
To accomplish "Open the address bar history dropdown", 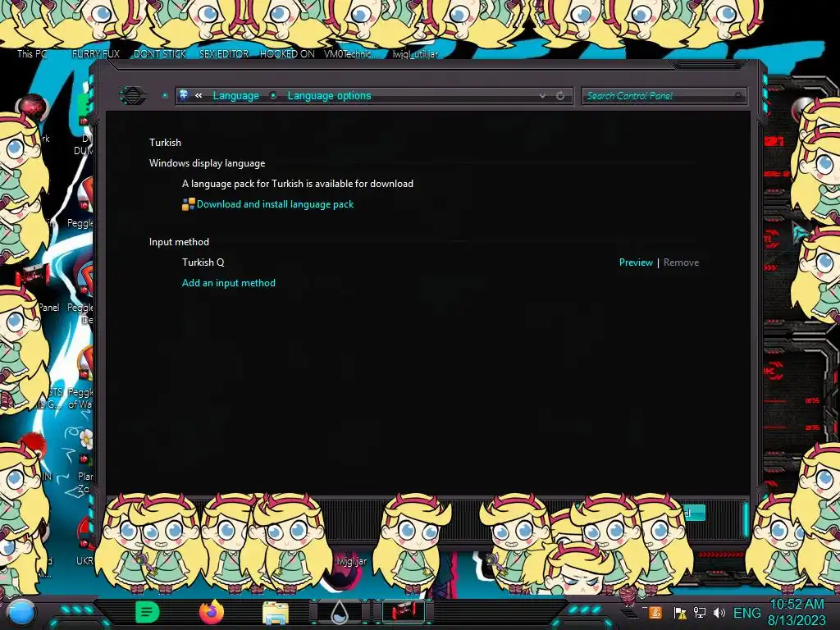I will tap(543, 96).
